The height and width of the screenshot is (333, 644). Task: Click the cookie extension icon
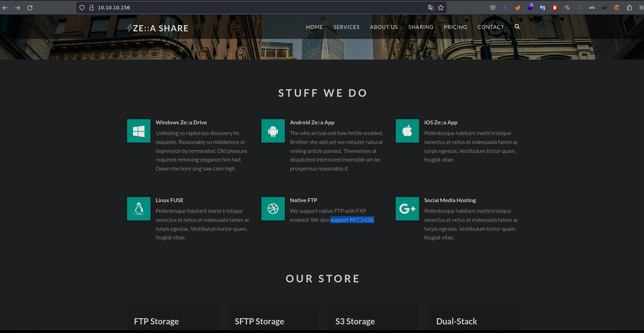pyautogui.click(x=617, y=8)
